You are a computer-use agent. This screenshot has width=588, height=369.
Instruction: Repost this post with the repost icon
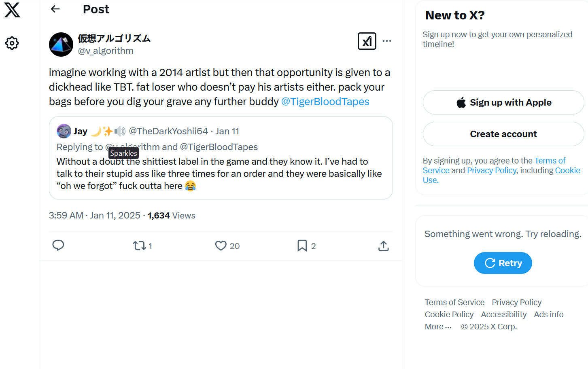tap(140, 246)
